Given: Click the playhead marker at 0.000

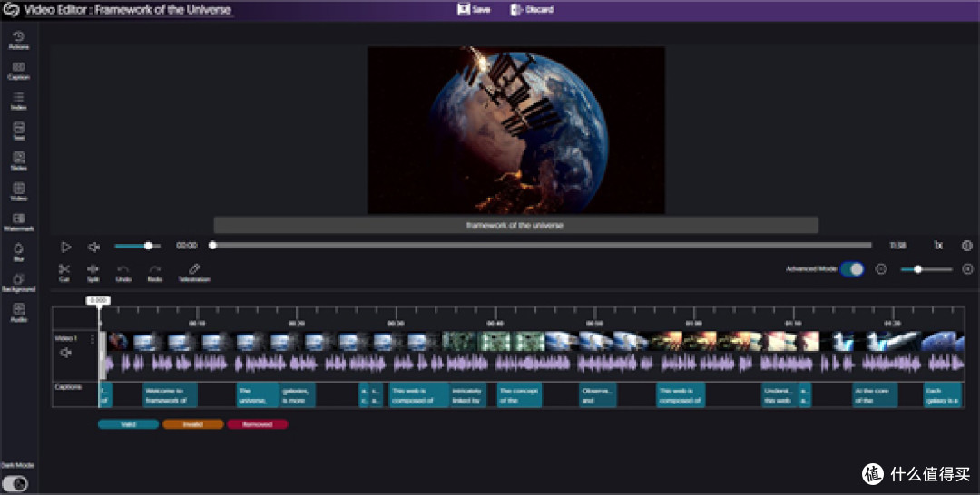Looking at the screenshot, I should 98,301.
